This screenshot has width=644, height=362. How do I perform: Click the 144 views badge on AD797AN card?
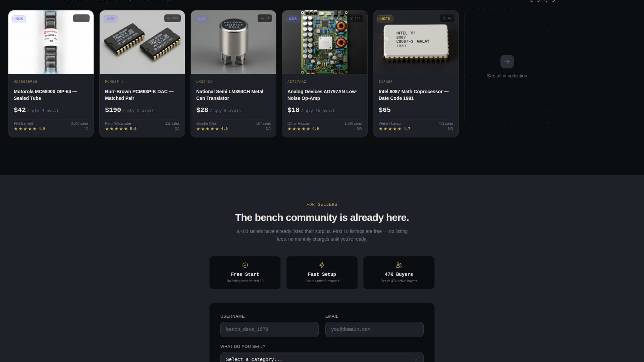(355, 18)
